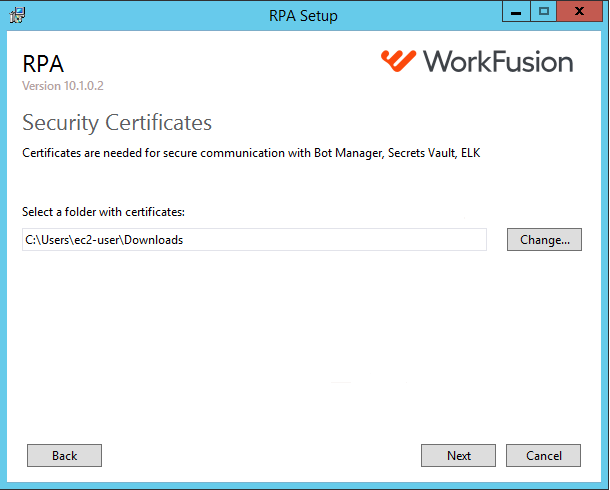Go to previous step with Back
610x490 pixels.
coord(65,455)
